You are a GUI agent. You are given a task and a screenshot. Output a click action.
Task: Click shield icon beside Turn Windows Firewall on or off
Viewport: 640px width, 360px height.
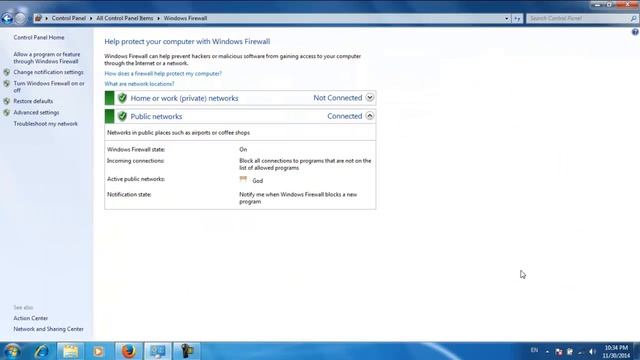(7, 84)
